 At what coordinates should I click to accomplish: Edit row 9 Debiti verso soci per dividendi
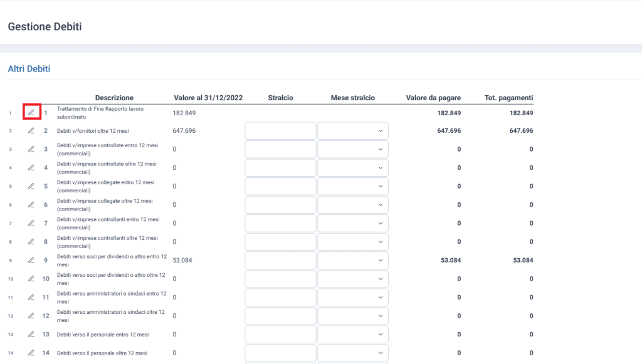coord(31,260)
